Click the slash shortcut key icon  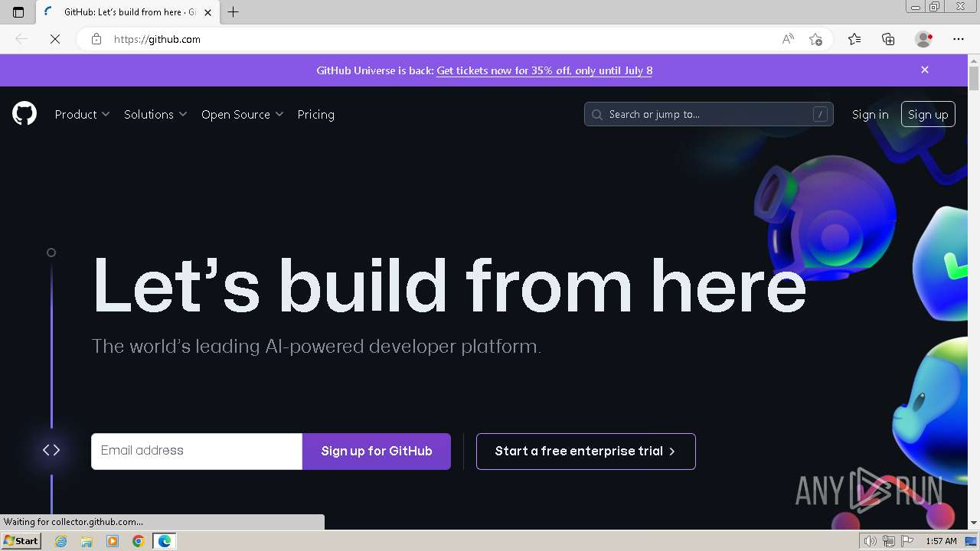click(820, 114)
